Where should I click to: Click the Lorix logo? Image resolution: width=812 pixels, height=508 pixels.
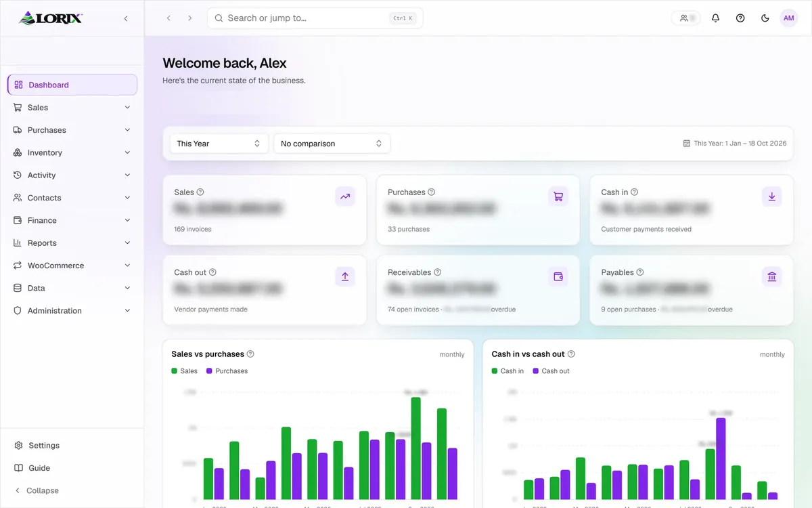[51, 18]
